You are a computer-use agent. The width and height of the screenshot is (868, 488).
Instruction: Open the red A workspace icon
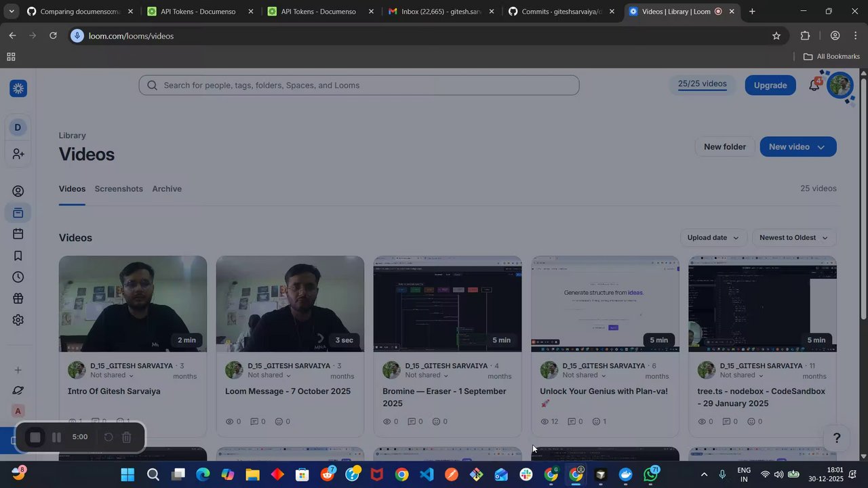pos(18,411)
